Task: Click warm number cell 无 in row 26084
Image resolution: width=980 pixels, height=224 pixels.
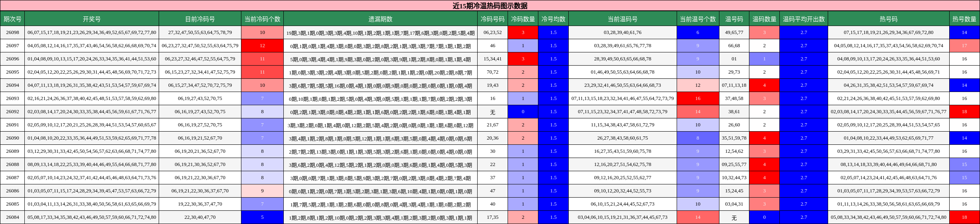Action: point(734,217)
